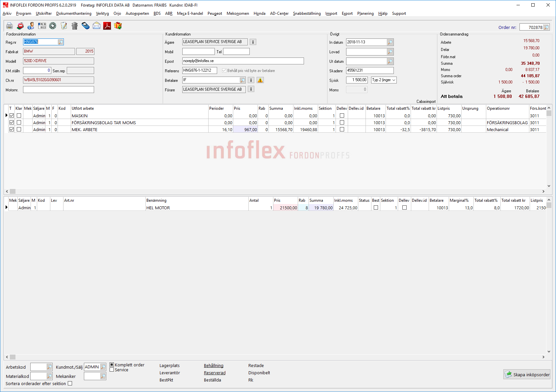Click the Benämning column header

[197, 200]
